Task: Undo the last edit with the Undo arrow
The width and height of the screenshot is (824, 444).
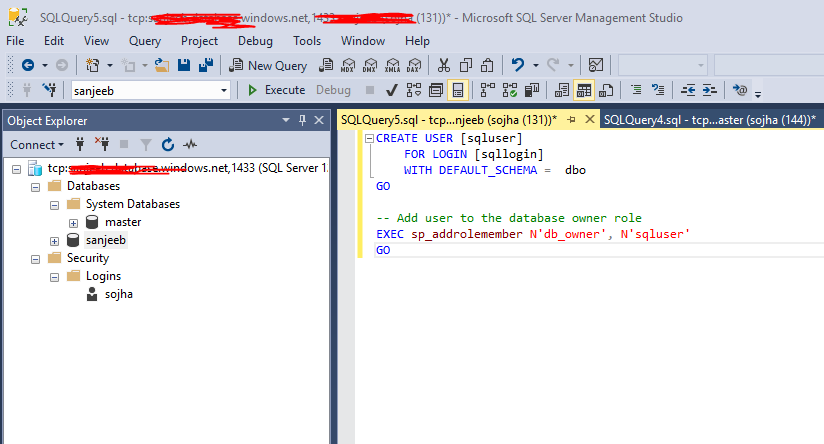Action: click(x=518, y=65)
